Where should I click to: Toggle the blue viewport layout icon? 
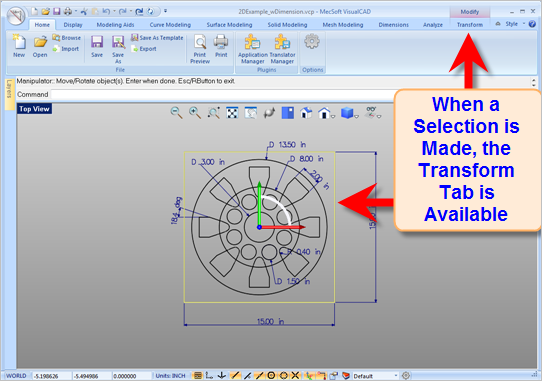point(288,113)
